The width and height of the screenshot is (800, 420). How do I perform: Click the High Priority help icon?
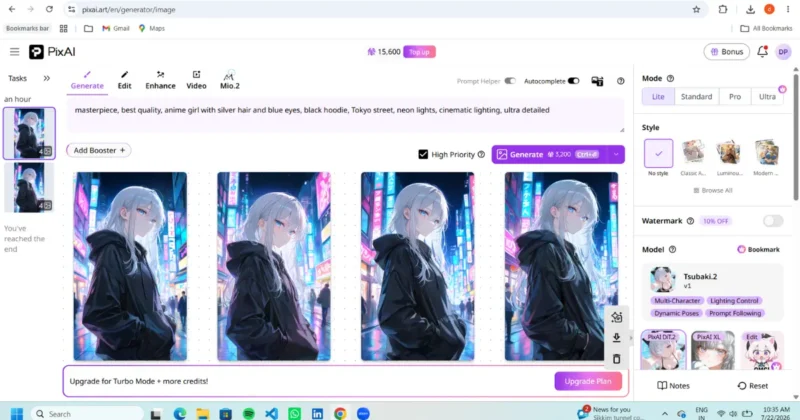click(x=481, y=154)
